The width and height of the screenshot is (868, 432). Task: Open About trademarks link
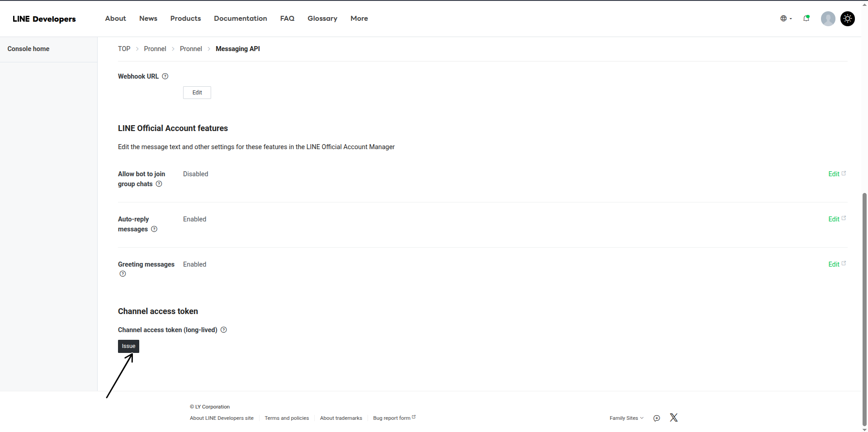pos(341,418)
